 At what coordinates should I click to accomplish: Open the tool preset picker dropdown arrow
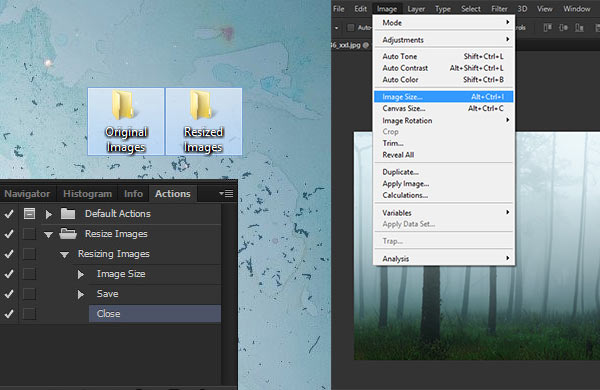point(336,28)
